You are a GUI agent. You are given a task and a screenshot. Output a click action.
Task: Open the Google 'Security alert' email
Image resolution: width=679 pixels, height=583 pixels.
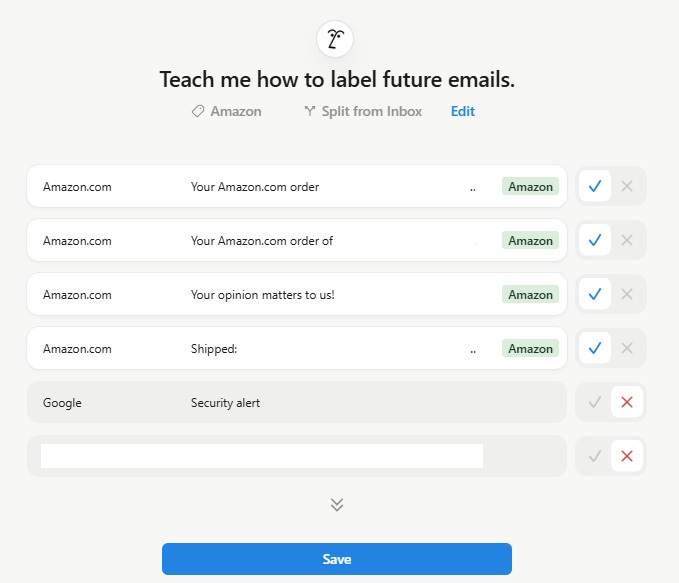tap(297, 402)
